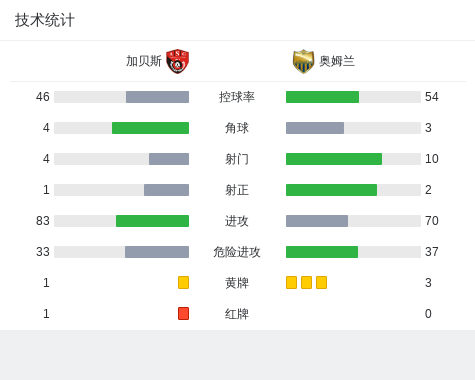Click second 奥姆兰 yellow card icon
This screenshot has height=380, width=475.
(x=306, y=282)
